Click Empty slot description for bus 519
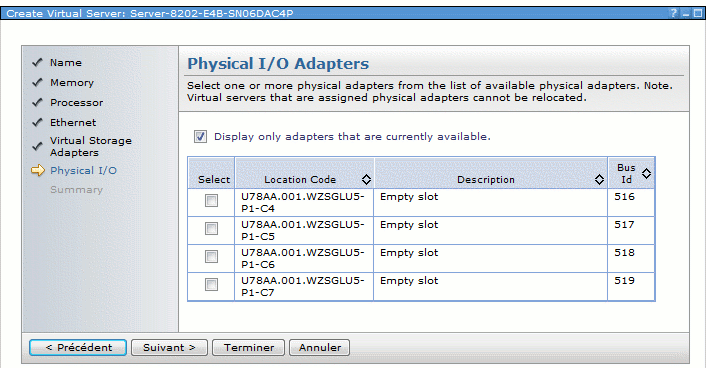706x368 pixels. (409, 281)
